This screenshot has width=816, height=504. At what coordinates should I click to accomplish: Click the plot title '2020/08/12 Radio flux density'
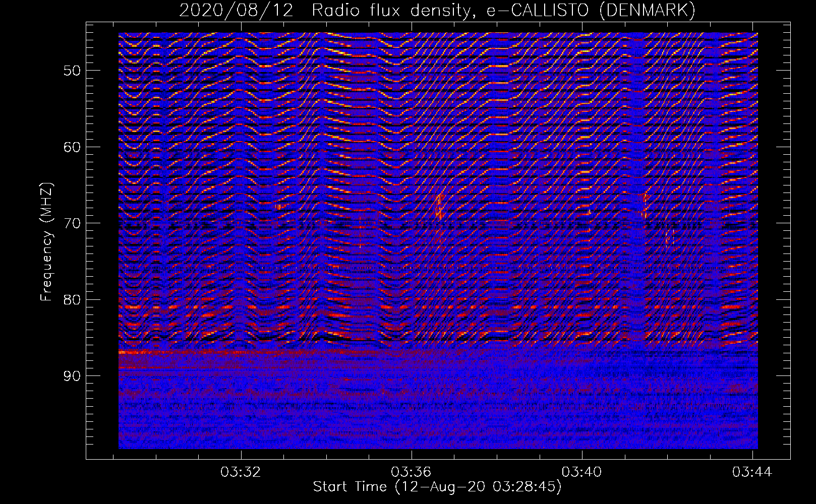click(328, 10)
